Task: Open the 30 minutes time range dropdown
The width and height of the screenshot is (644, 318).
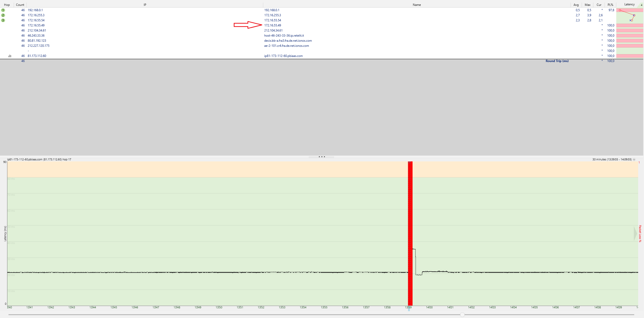Action: click(634, 160)
